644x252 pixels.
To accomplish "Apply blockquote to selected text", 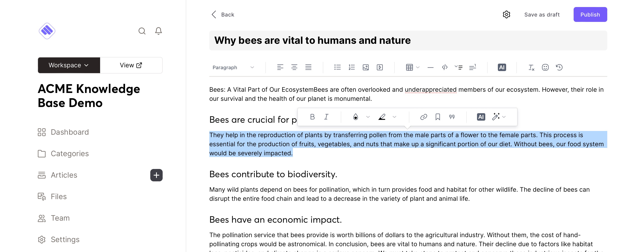I will coord(451,117).
